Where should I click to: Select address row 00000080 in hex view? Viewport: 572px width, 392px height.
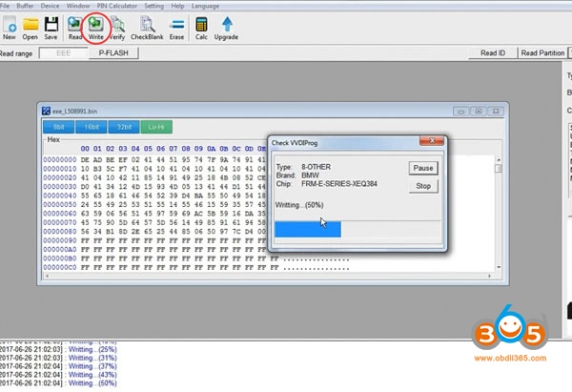pos(60,232)
